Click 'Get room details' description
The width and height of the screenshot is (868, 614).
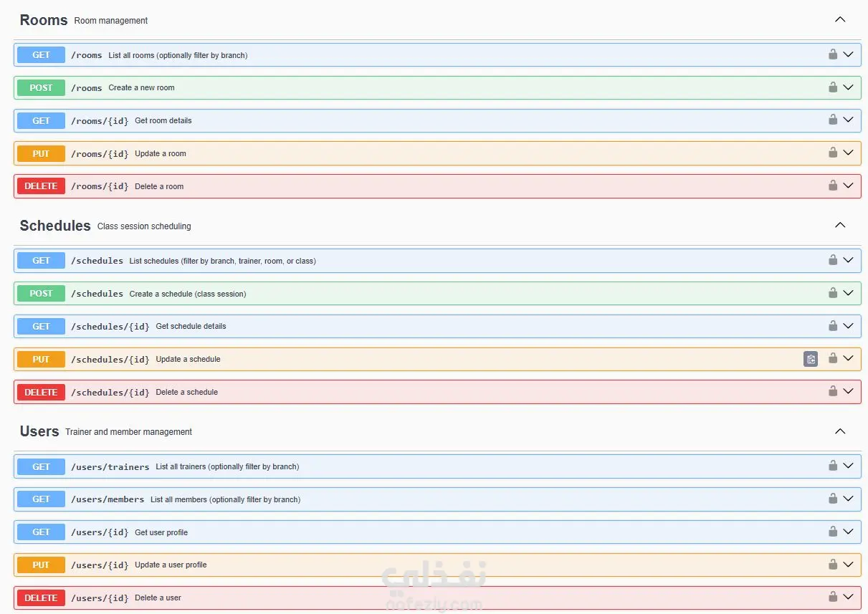tap(163, 120)
